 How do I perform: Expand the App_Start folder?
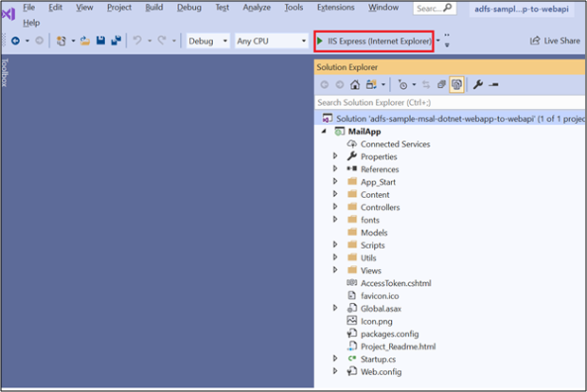335,182
